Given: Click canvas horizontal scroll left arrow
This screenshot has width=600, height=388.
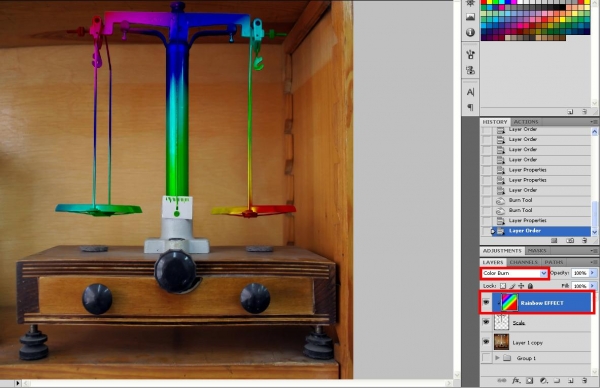Looking at the screenshot, I should (x=26, y=383).
